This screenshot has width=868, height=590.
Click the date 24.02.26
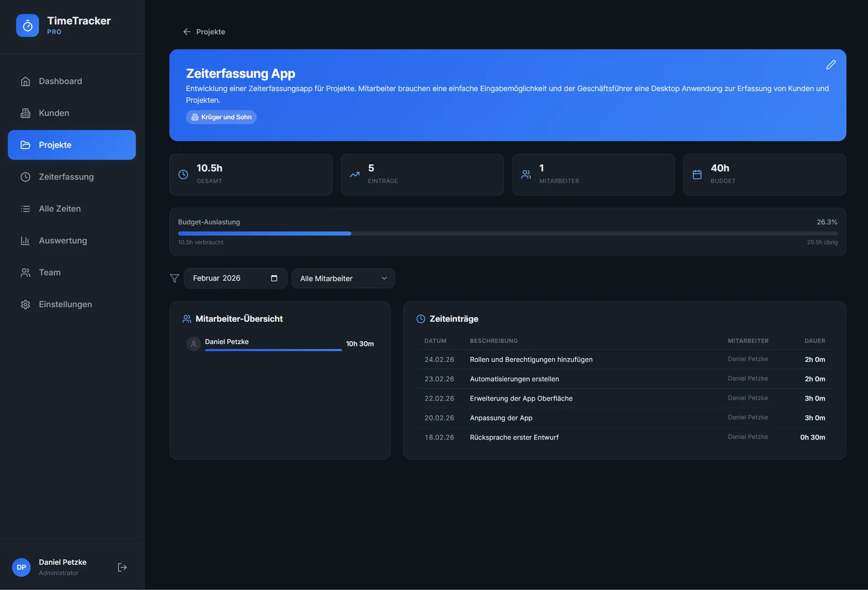439,360
